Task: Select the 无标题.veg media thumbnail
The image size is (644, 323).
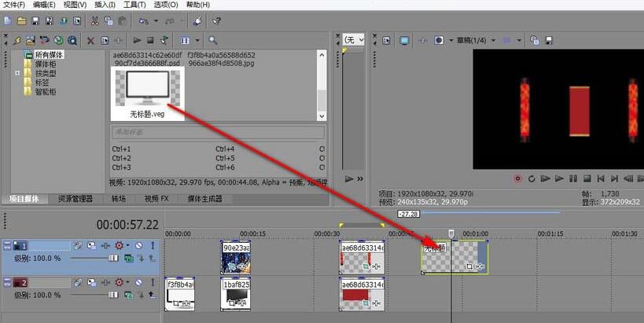Action: click(x=149, y=94)
